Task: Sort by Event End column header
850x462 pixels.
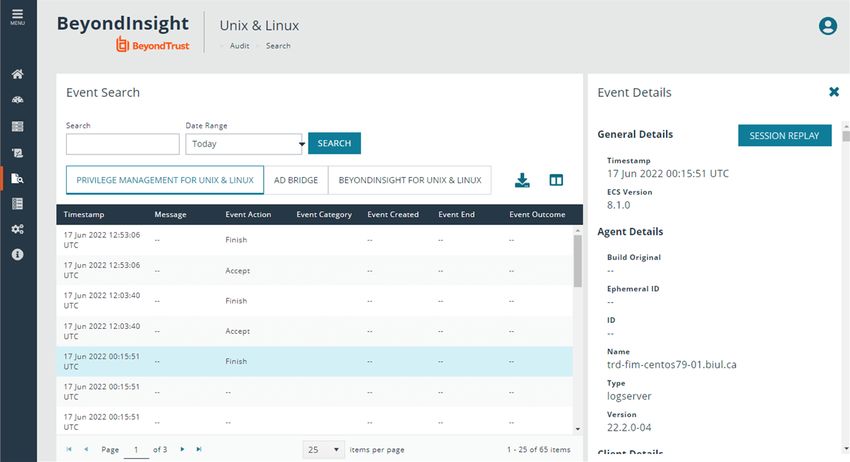Action: (x=456, y=215)
